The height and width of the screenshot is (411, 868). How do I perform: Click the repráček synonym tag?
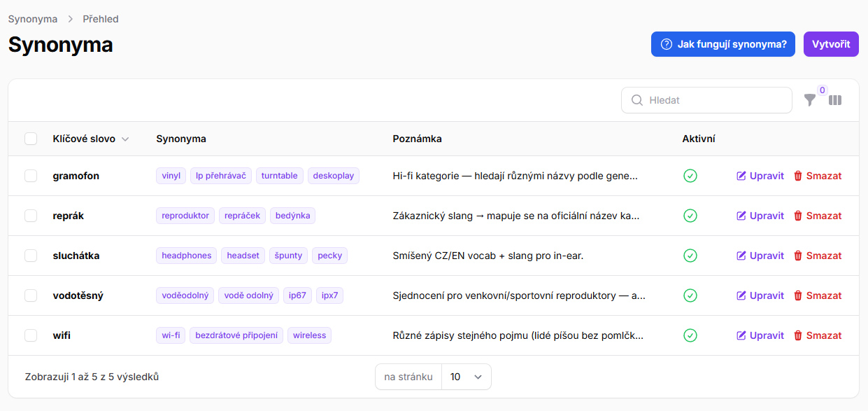click(243, 216)
